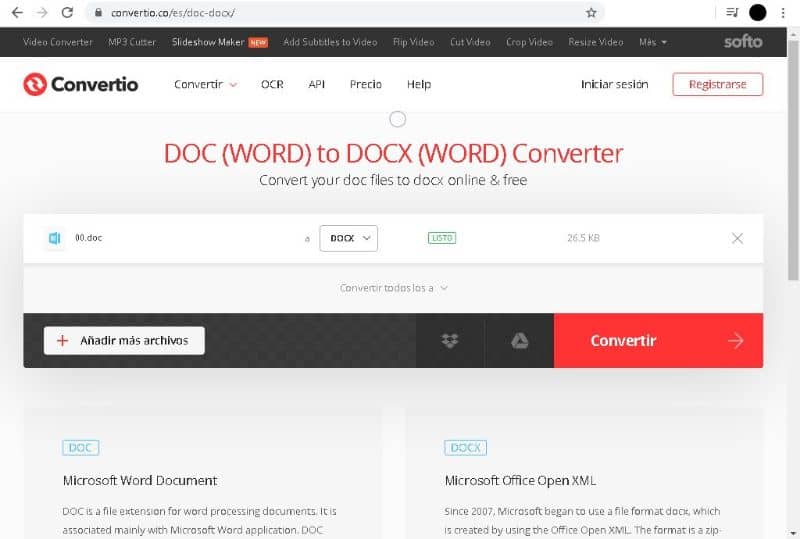Click the 00.doc file name
The image size is (800, 539).
[89, 238]
